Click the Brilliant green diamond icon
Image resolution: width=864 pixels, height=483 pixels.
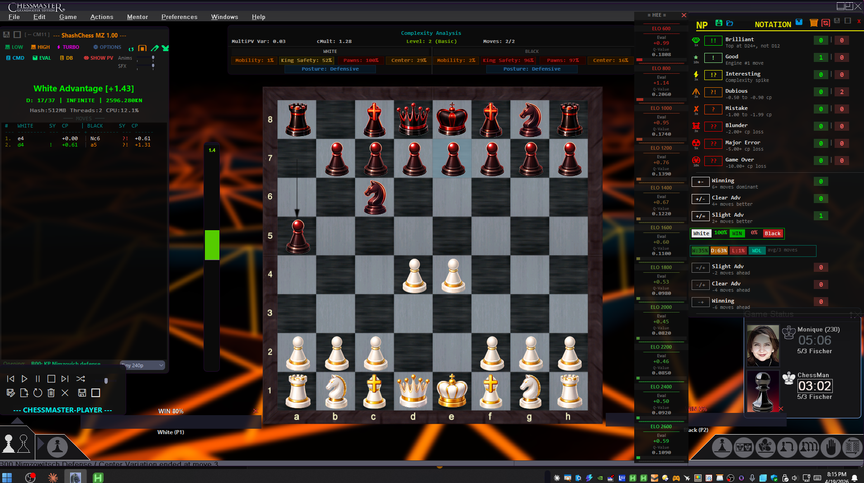[x=696, y=40]
